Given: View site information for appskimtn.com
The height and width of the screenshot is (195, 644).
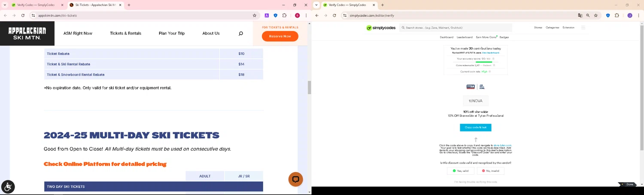Looking at the screenshot, I should click(33, 15).
